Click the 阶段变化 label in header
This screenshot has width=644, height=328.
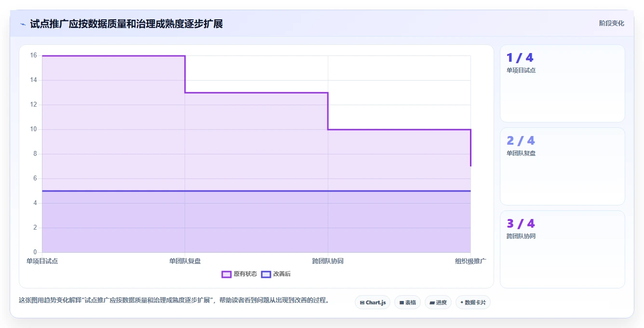pyautogui.click(x=611, y=23)
